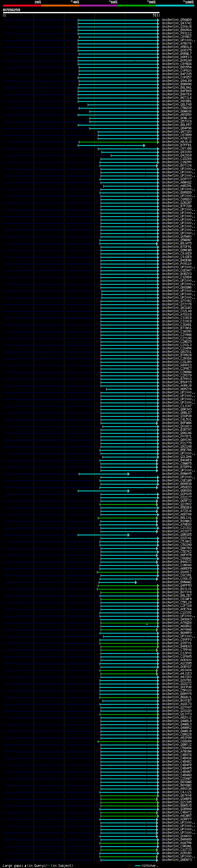Select hit label UniRef100_Q570C8
Screen dimensions: 197x868
coord(177,122)
